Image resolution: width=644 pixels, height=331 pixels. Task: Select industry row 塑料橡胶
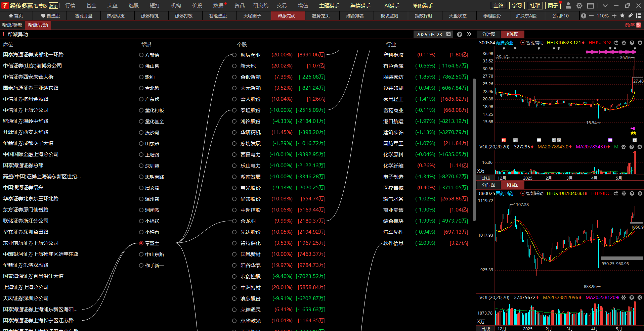pyautogui.click(x=393, y=55)
